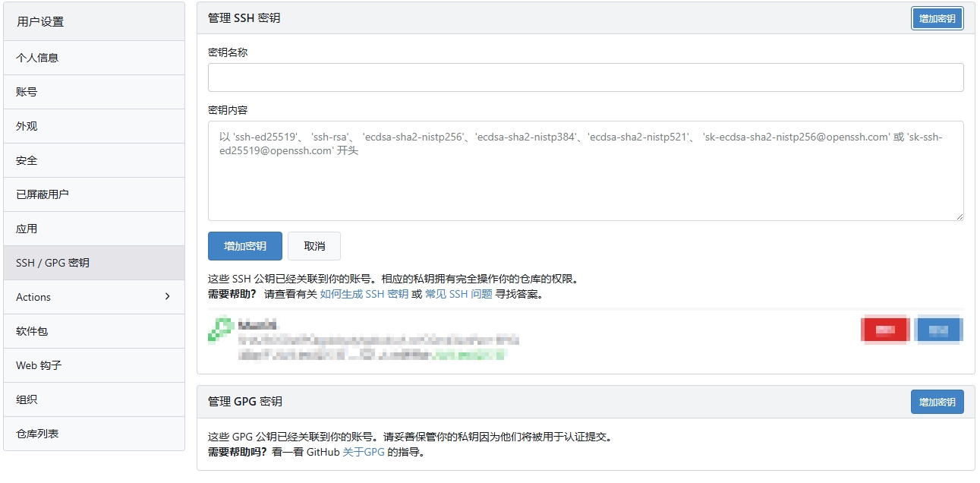The width and height of the screenshot is (980, 483).
Task: Select SSH / GPG 密钥 sidebar item
Action: (52, 263)
